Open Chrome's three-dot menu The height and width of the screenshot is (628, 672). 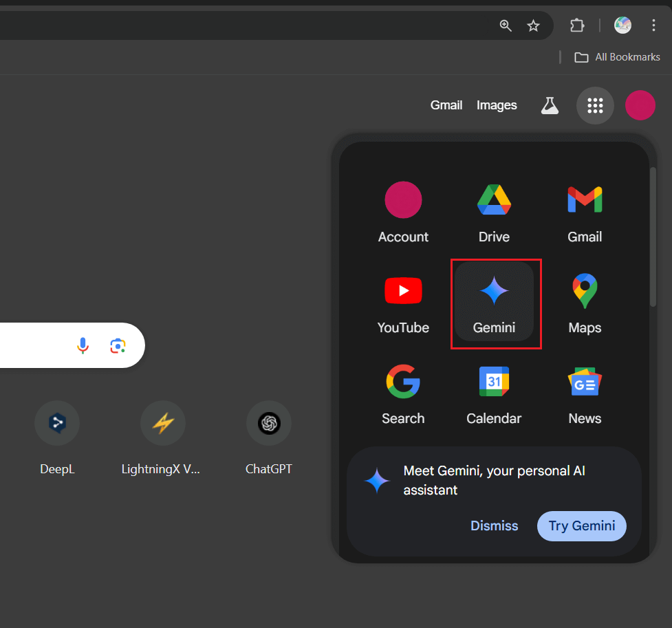(x=653, y=25)
